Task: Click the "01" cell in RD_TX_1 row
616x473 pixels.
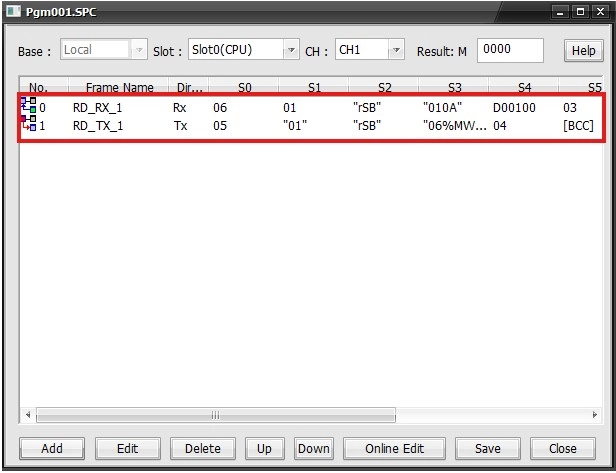Action: [x=295, y=126]
